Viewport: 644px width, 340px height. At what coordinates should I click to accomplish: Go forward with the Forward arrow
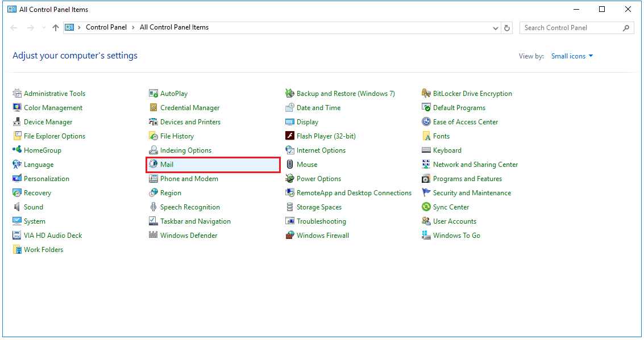30,28
